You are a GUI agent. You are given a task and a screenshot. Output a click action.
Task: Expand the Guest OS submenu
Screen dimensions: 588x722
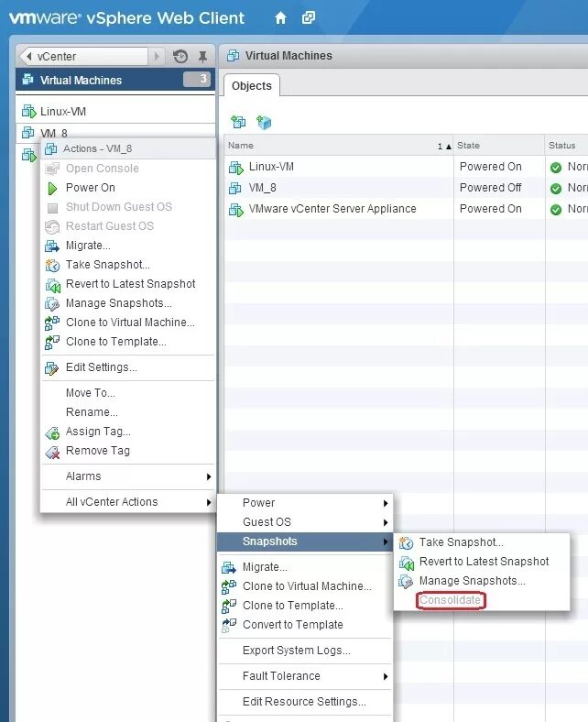pyautogui.click(x=305, y=522)
